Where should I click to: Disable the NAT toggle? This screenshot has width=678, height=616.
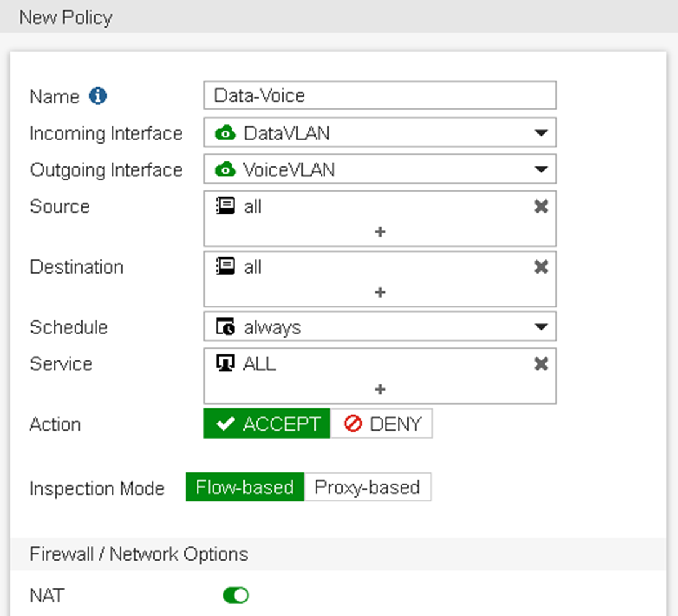(234, 594)
